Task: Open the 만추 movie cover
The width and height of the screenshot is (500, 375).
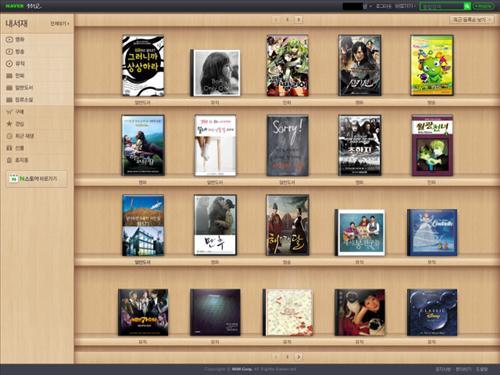Action: [215, 225]
